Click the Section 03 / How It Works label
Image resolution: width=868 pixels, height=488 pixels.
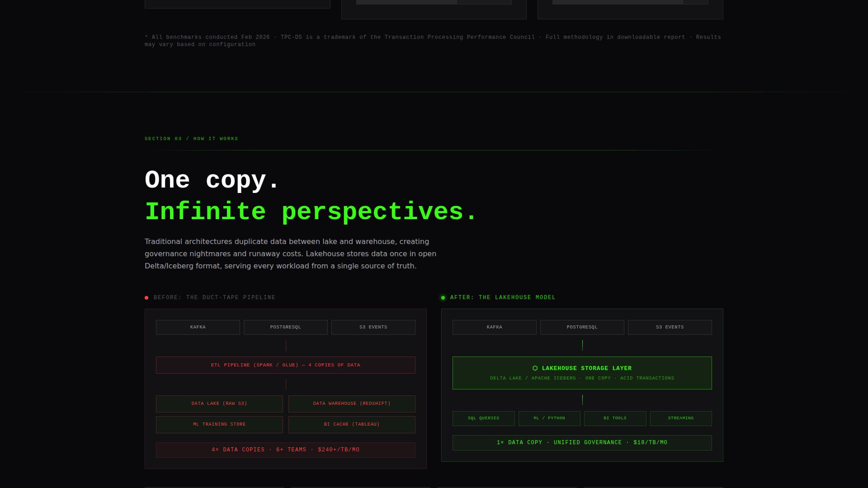(191, 139)
